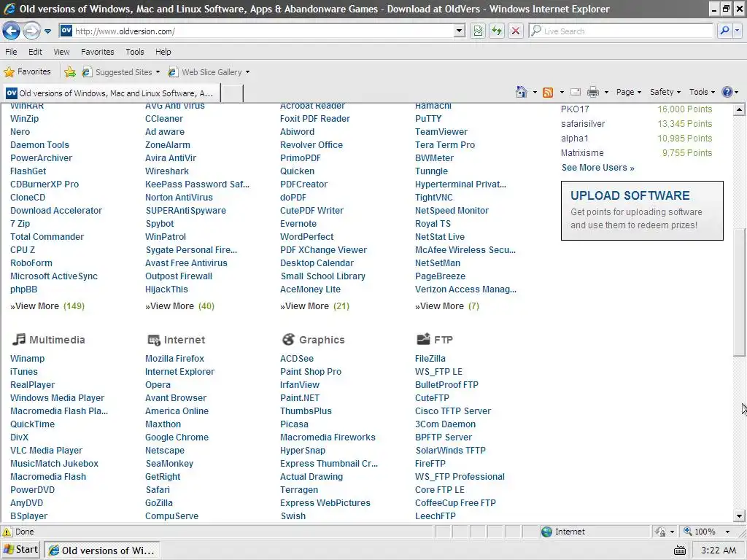Open the search provider dropdown arrow
This screenshot has width=747, height=560.
click(x=737, y=31)
